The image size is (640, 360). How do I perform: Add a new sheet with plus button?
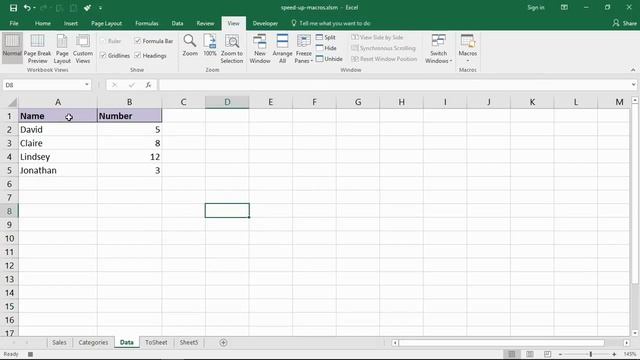(223, 342)
